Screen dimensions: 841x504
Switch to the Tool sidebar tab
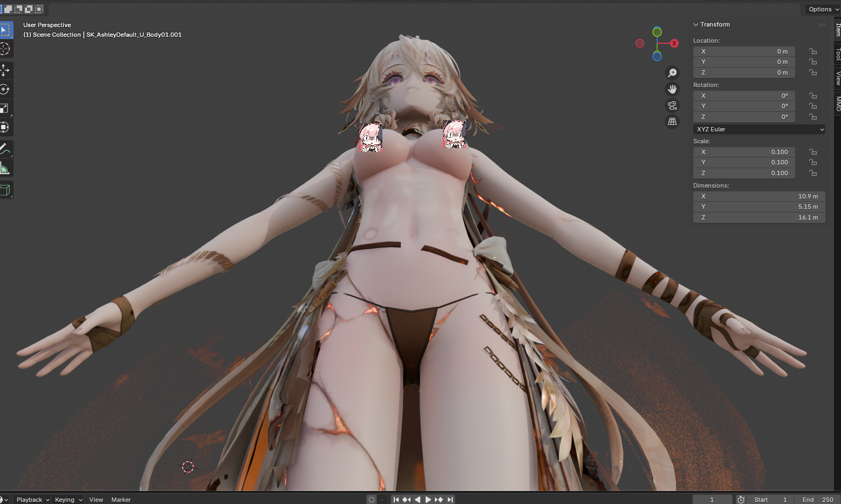click(x=838, y=54)
